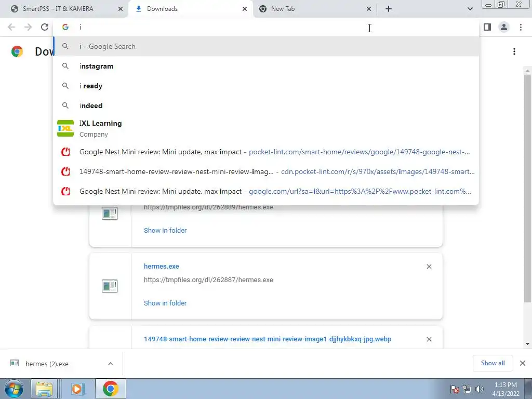Image resolution: width=532 pixels, height=399 pixels.
Task: Click the URL text tmpfiles.org/dl/262887/hermes.exe
Action: pos(208,280)
